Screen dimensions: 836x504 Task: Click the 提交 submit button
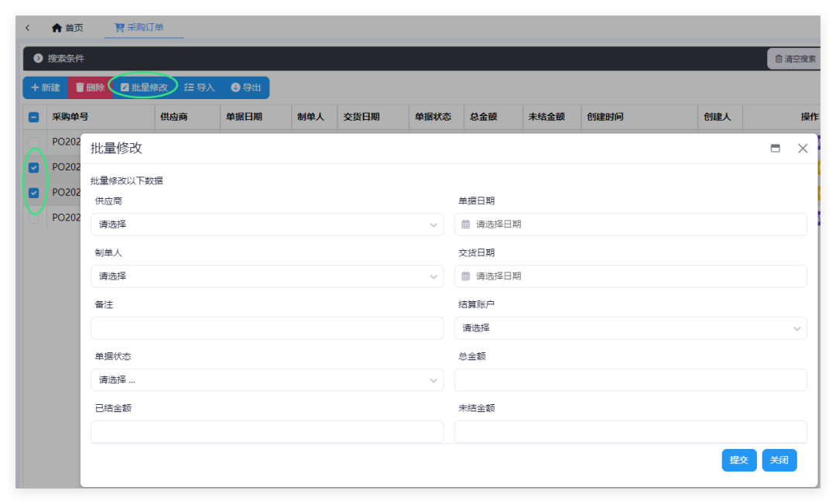click(739, 460)
